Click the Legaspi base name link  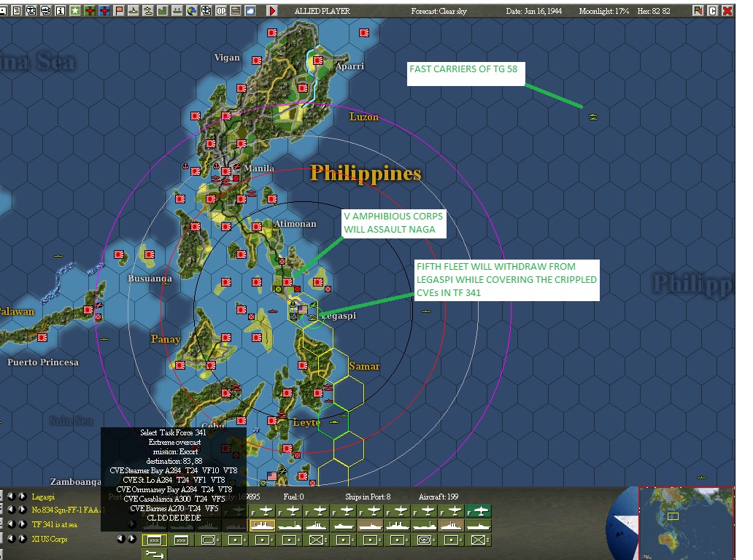[43, 497]
